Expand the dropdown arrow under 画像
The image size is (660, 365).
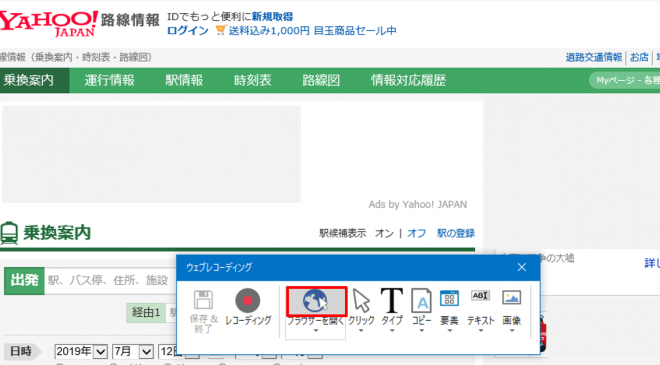point(511,331)
